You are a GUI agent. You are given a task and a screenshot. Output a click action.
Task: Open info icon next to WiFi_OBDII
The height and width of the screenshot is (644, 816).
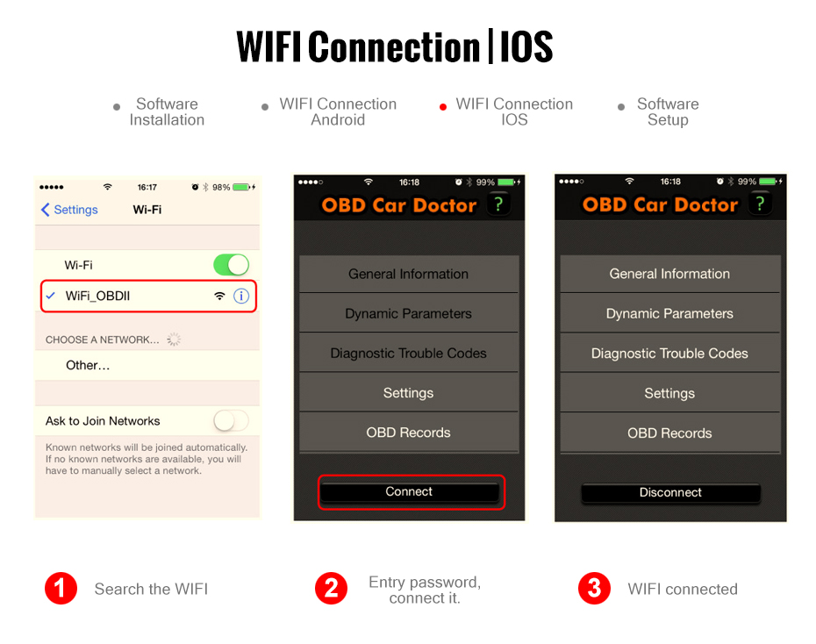click(x=241, y=296)
